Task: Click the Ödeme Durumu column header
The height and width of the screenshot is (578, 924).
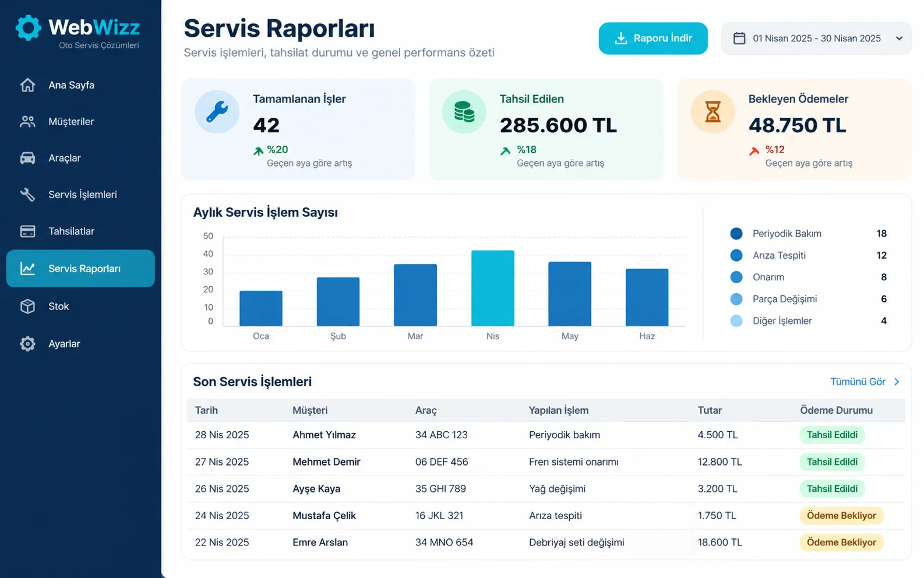Action: pyautogui.click(x=836, y=410)
